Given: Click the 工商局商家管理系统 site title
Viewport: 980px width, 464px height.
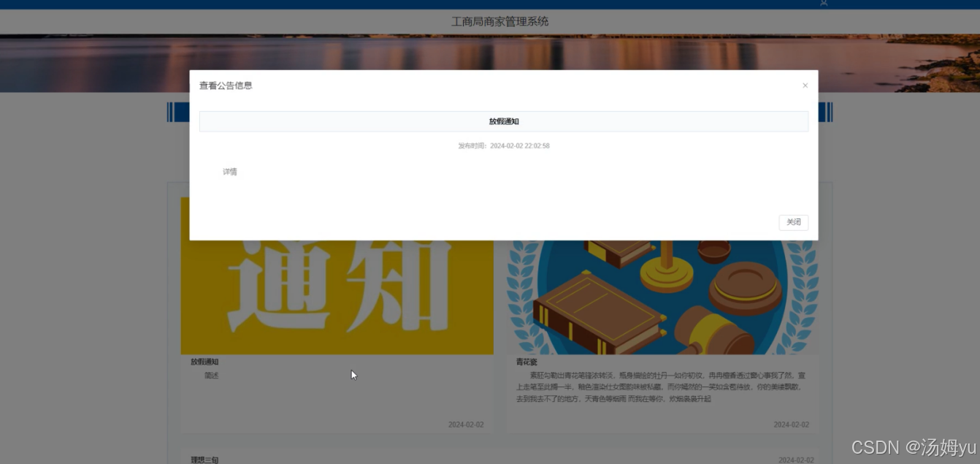Looking at the screenshot, I should click(x=500, y=21).
